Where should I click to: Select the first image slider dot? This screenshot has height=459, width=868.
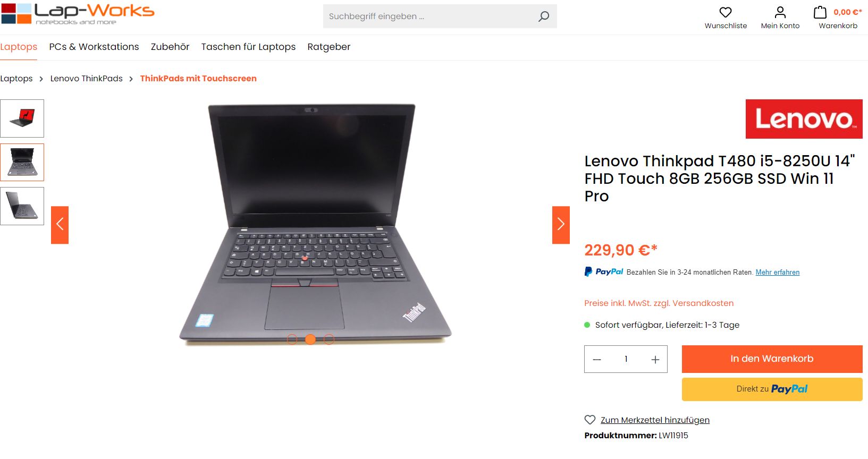coord(292,339)
